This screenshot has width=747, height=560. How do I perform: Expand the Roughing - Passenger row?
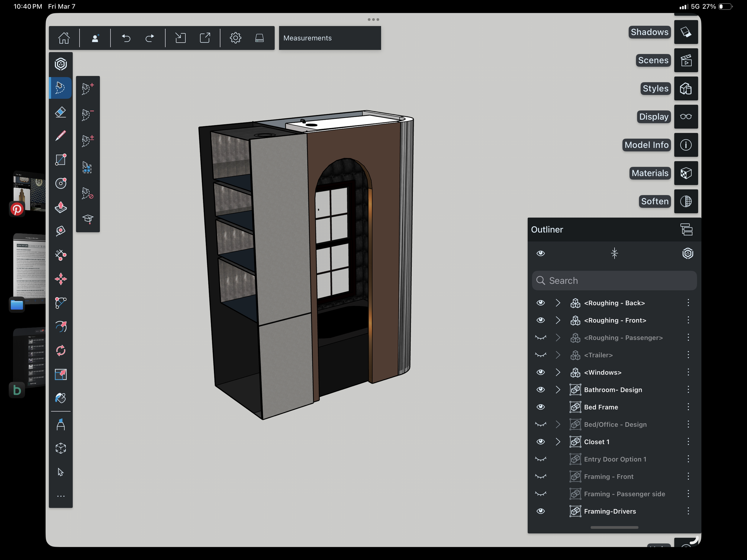[558, 337]
